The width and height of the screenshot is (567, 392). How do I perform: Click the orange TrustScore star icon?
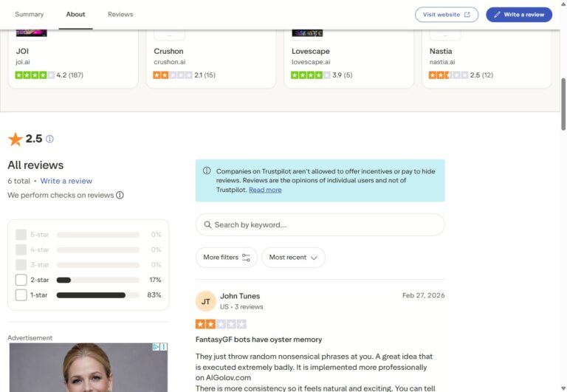coord(15,139)
